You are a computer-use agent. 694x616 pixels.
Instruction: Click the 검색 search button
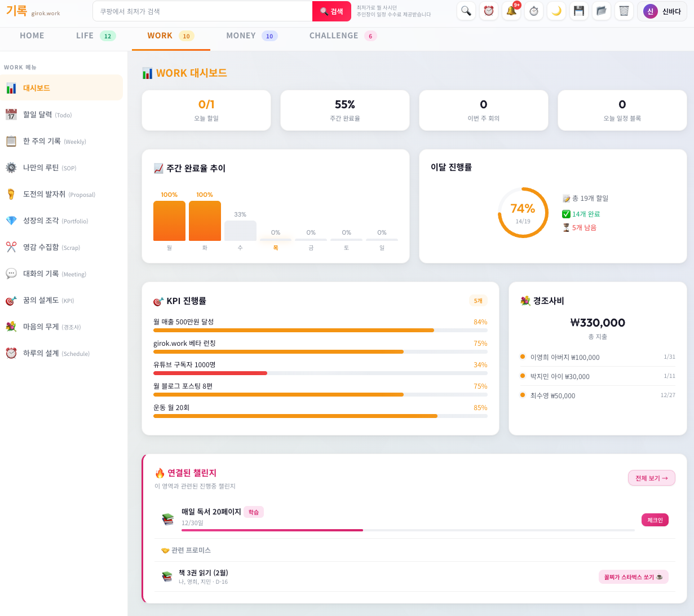(x=331, y=11)
